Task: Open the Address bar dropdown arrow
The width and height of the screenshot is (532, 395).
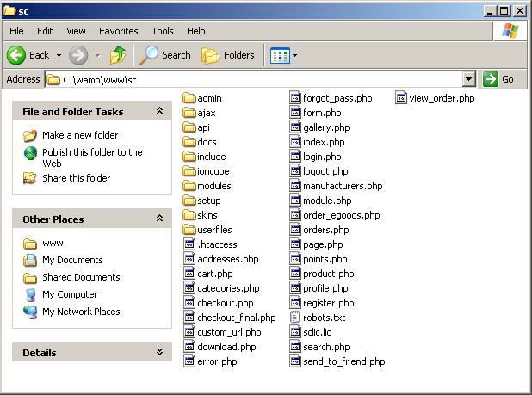Action: tap(468, 79)
